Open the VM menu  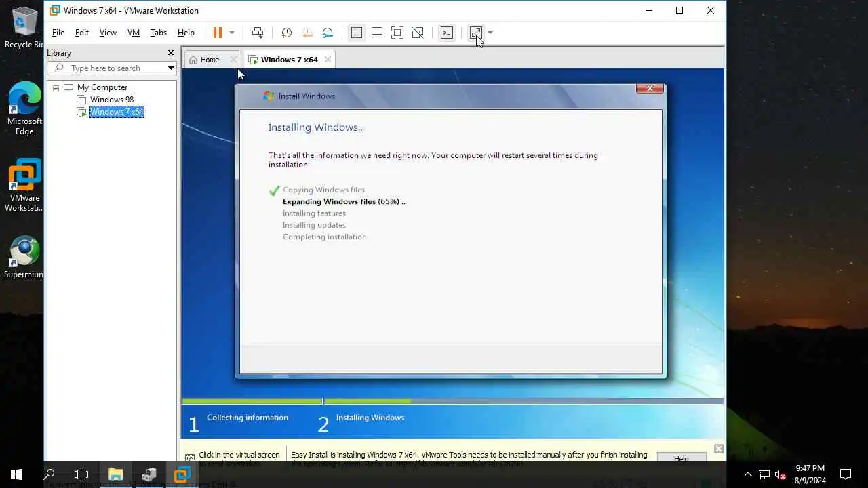(x=134, y=33)
